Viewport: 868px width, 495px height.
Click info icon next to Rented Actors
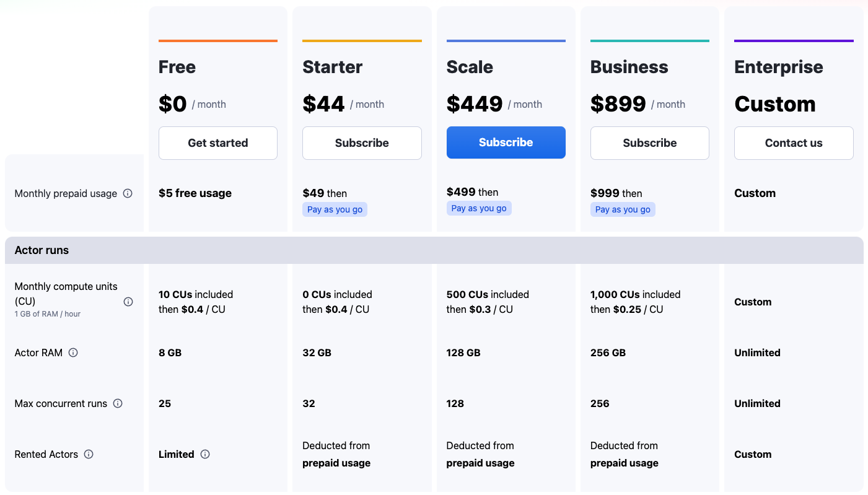coord(89,454)
